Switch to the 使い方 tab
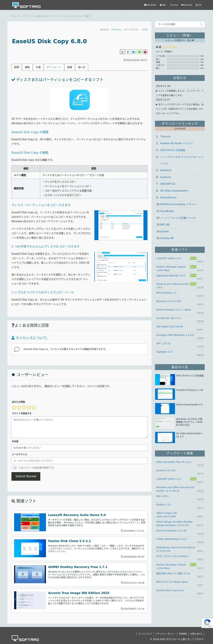 click(82, 67)
